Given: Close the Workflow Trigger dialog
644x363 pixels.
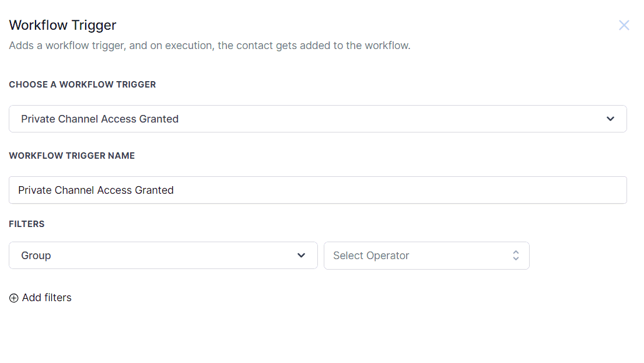Looking at the screenshot, I should pos(624,25).
